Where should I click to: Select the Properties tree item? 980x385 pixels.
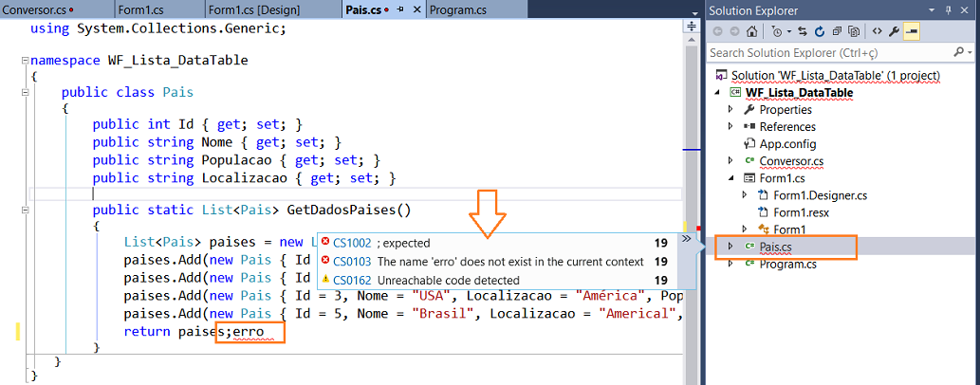(x=786, y=109)
